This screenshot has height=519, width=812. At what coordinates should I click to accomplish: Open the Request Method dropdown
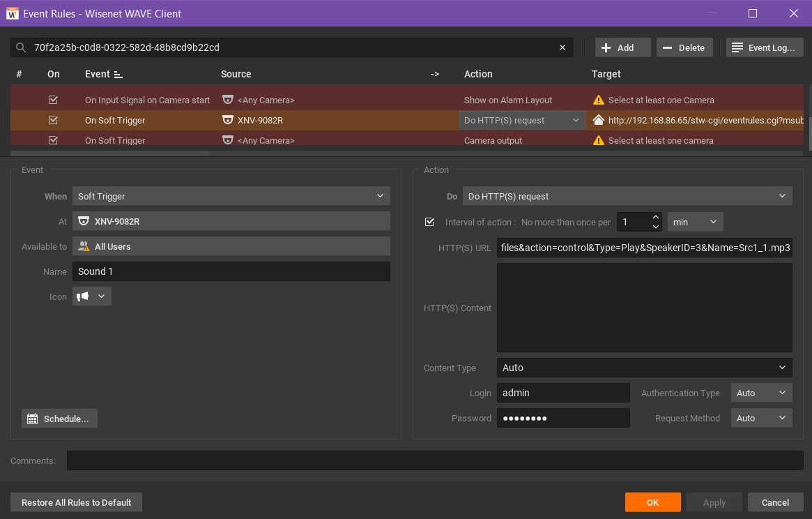pyautogui.click(x=761, y=418)
